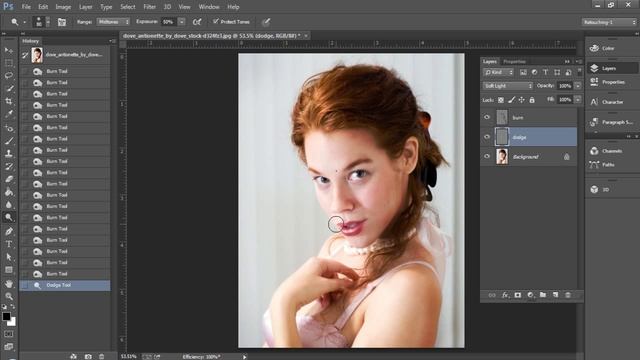Open the Kind filter dropdown
This screenshot has height=360, width=640.
[498, 72]
